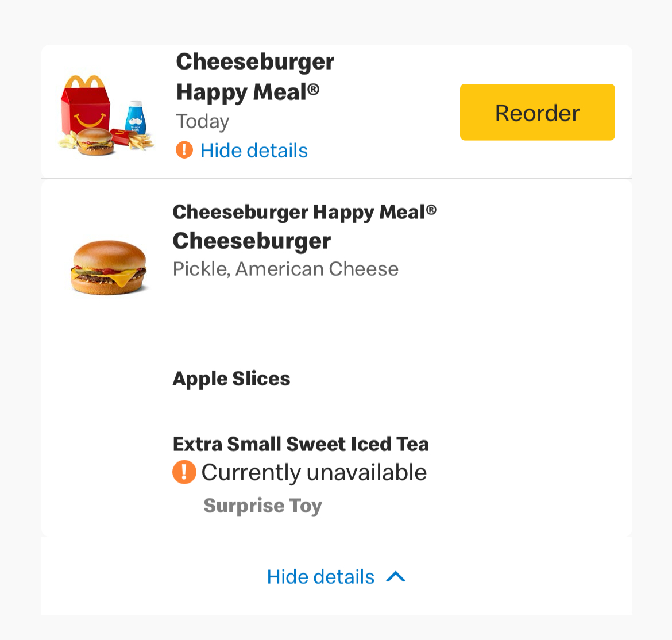The height and width of the screenshot is (640, 672).
Task: Tap the fries in the Happy Meal image
Action: click(x=138, y=140)
